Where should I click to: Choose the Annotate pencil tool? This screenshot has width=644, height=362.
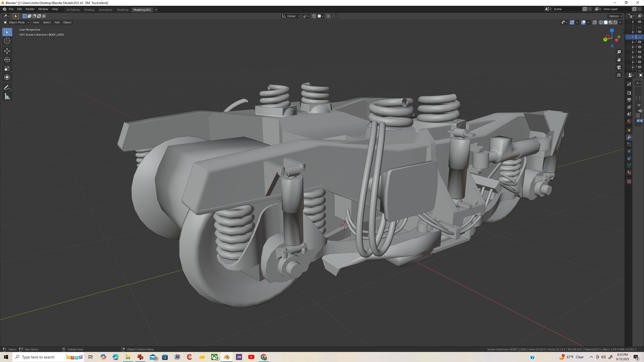click(x=7, y=88)
